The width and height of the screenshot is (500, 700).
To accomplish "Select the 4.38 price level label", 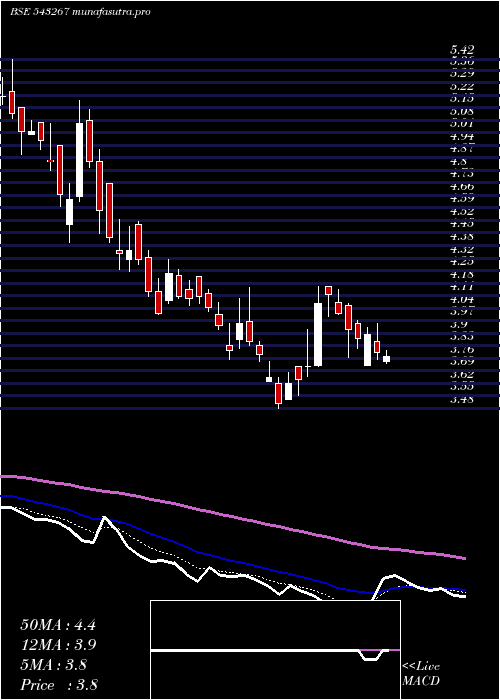I will tap(462, 237).
